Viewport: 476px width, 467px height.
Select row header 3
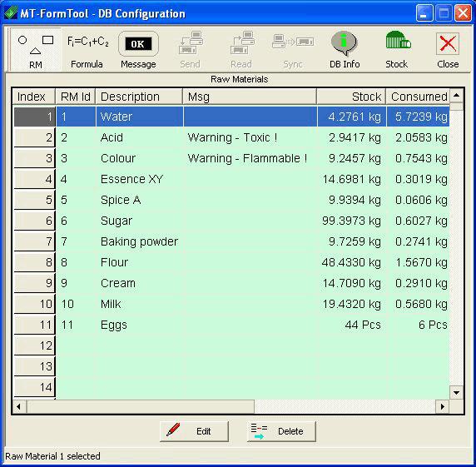[34, 158]
